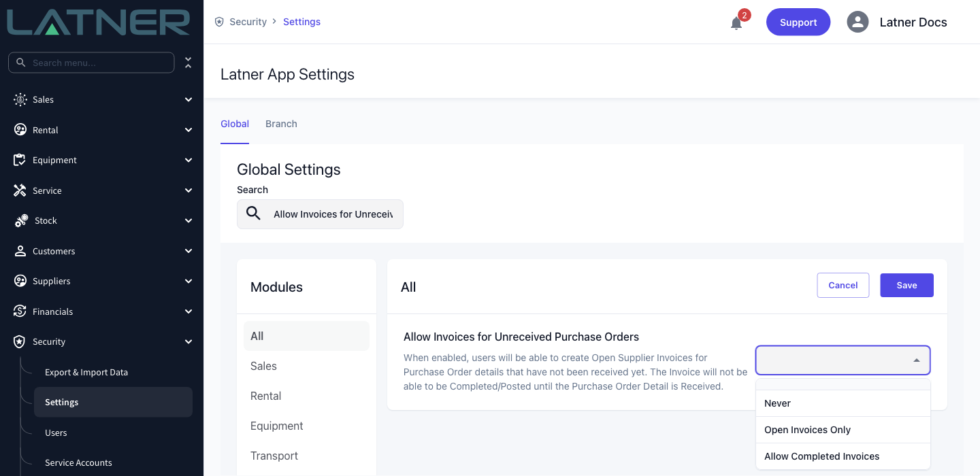Screen dimensions: 980x476
Task: Select the Rental module
Action: (306, 396)
